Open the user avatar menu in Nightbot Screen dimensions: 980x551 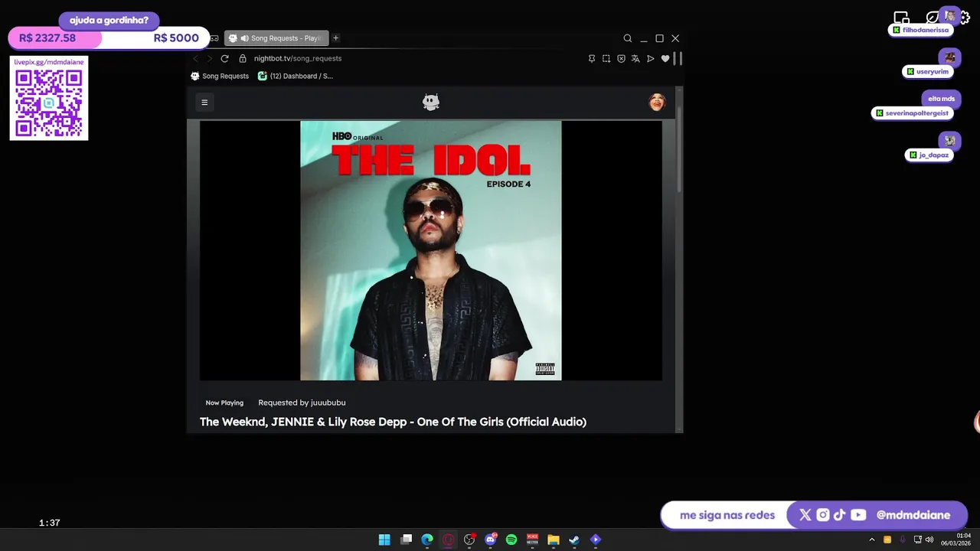pyautogui.click(x=657, y=102)
